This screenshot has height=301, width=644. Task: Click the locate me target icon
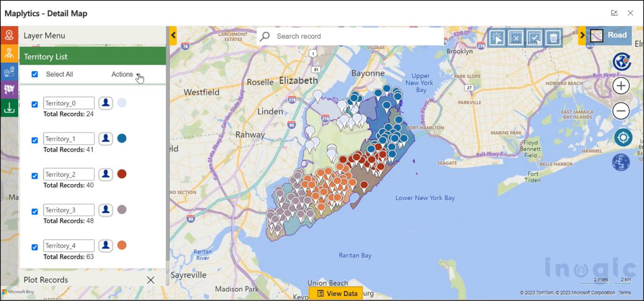tap(623, 138)
